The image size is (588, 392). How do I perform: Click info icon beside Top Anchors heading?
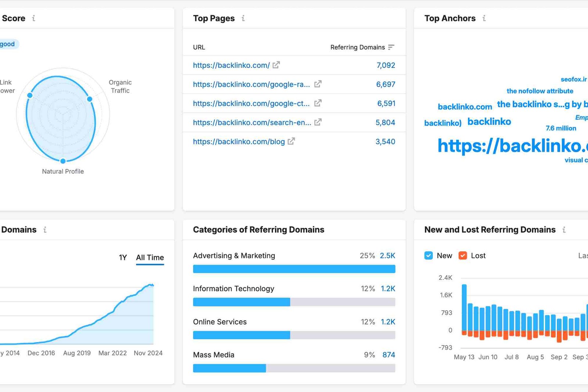tap(484, 18)
